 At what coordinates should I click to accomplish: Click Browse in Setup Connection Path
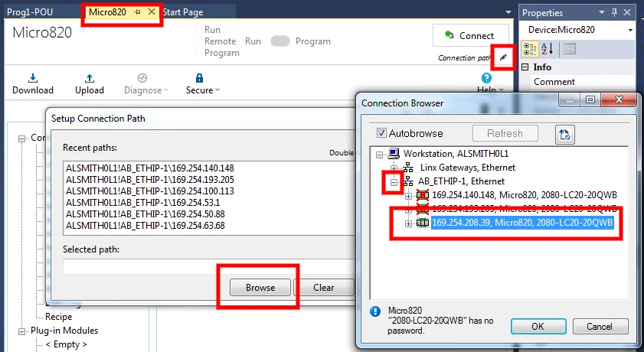pyautogui.click(x=260, y=288)
